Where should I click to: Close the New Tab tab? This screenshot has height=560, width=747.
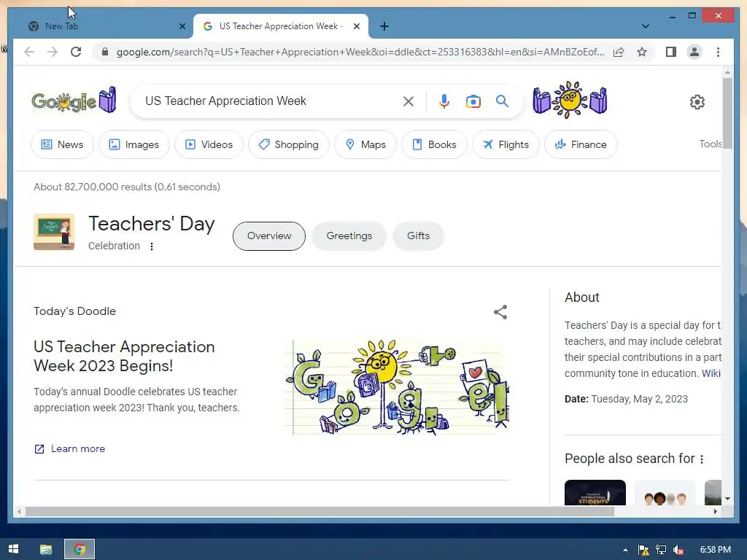point(182,26)
